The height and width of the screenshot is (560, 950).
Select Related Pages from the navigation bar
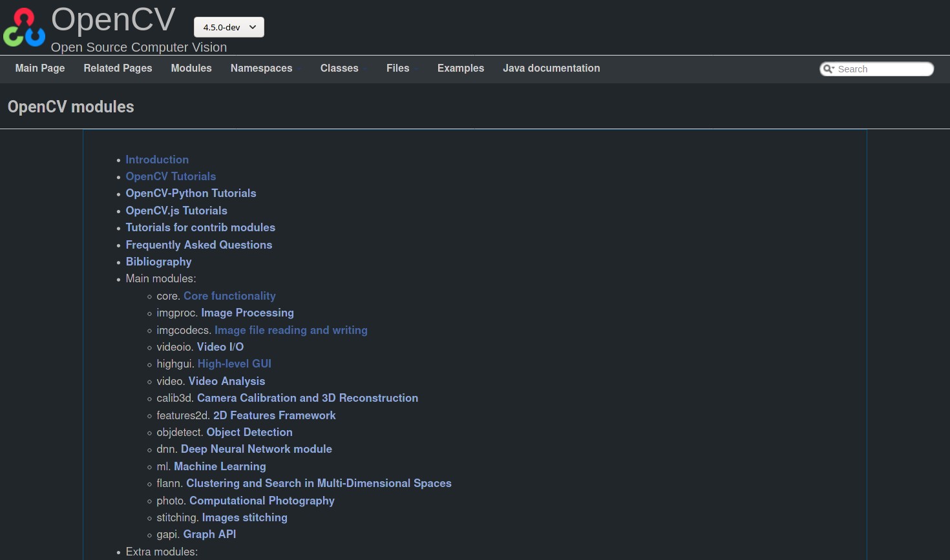(118, 68)
